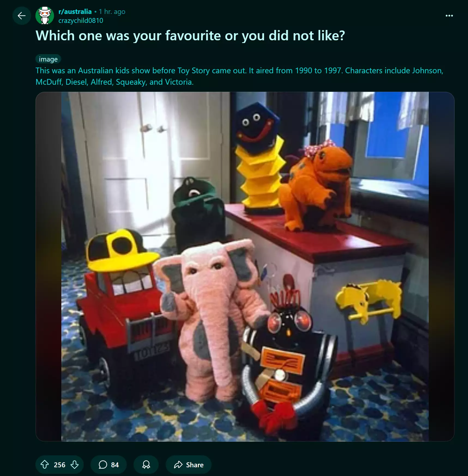Visit crazychild0810's profile
Image resolution: width=468 pixels, height=476 pixels.
click(x=81, y=21)
